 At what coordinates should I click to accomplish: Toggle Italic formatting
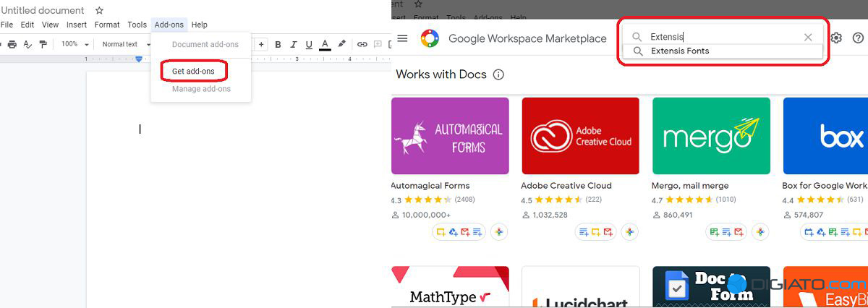tap(294, 44)
